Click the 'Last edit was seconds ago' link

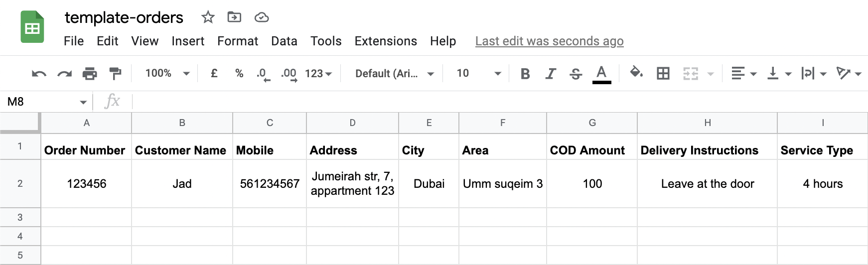(x=549, y=41)
